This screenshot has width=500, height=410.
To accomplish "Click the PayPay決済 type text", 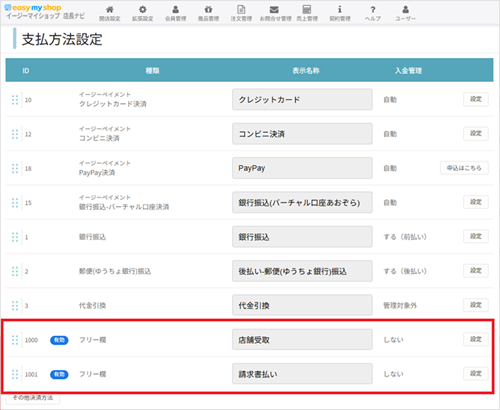I will pyautogui.click(x=97, y=173).
